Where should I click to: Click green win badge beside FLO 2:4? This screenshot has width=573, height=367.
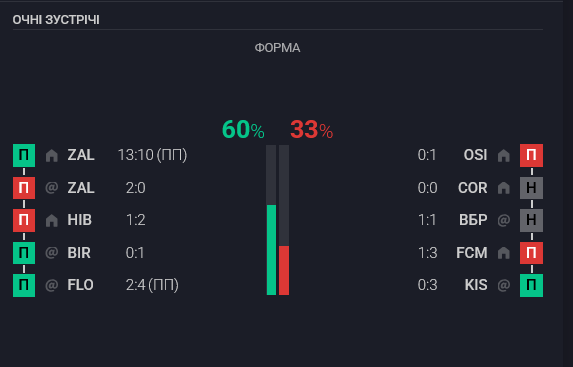tap(24, 285)
